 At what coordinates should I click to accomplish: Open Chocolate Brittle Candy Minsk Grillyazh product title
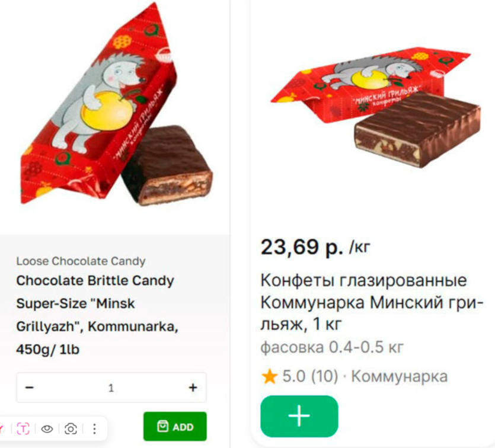[x=97, y=315]
